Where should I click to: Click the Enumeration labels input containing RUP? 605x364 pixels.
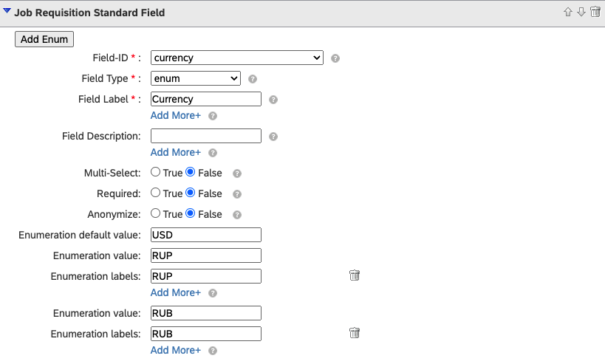click(x=206, y=276)
